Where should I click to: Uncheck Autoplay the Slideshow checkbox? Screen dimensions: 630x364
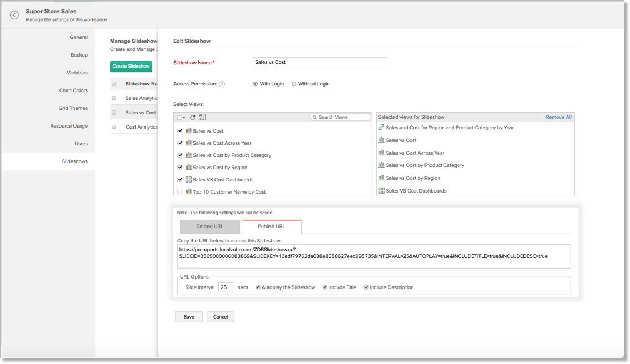tap(258, 287)
